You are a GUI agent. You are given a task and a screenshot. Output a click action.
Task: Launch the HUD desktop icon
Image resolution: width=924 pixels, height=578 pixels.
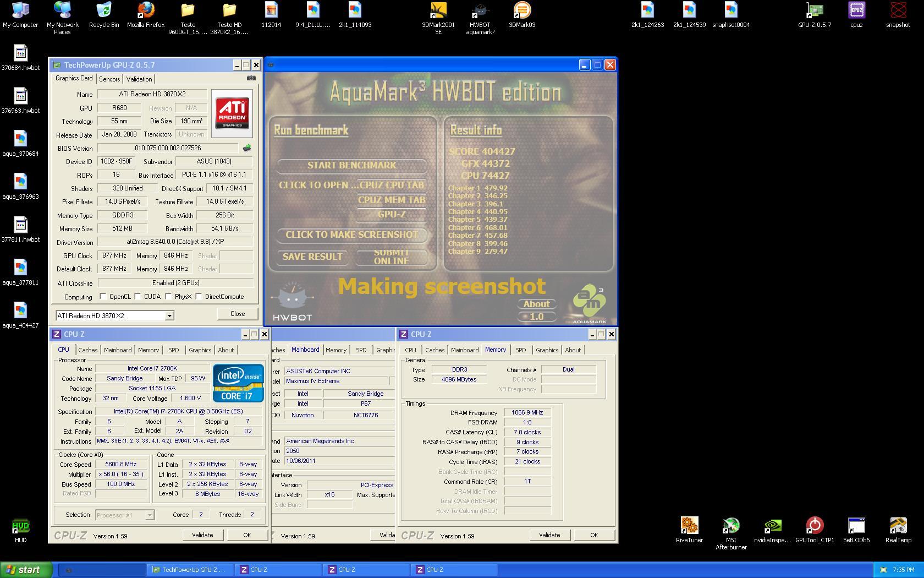point(20,530)
